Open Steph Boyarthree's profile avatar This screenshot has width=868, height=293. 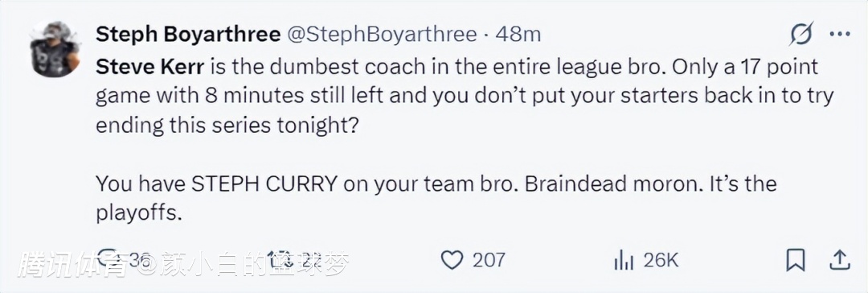[55, 49]
